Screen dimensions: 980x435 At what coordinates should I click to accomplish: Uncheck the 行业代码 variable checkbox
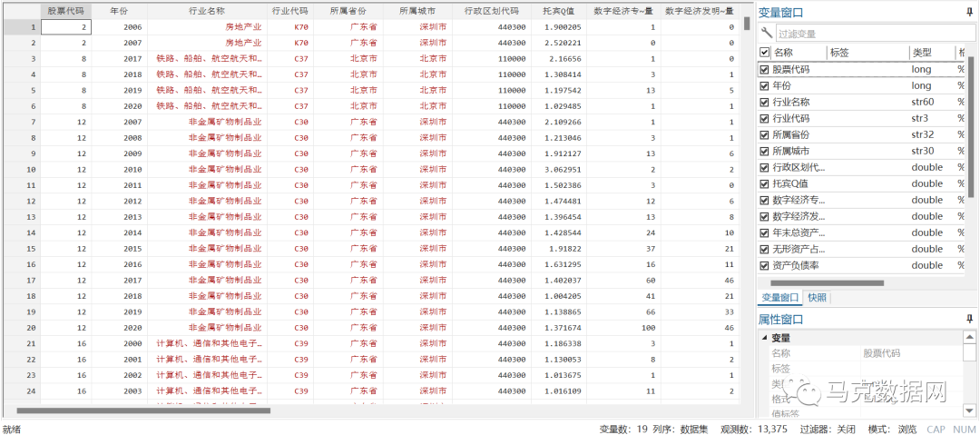click(764, 118)
